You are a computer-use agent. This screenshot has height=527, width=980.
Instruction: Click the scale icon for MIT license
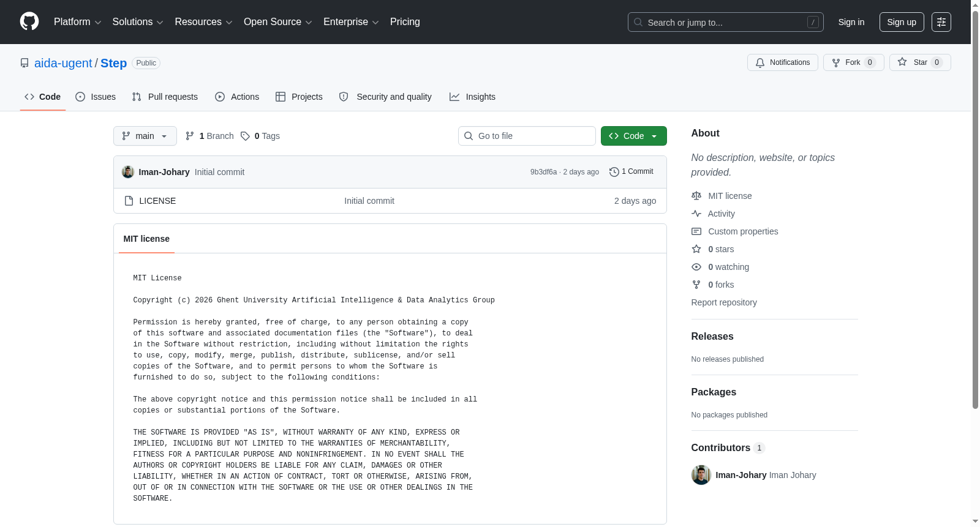coord(696,196)
